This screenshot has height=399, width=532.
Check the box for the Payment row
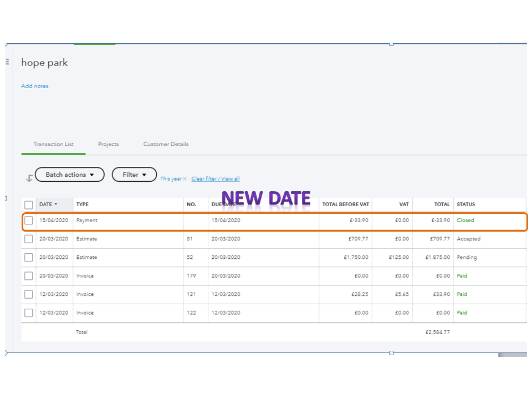coord(29,221)
